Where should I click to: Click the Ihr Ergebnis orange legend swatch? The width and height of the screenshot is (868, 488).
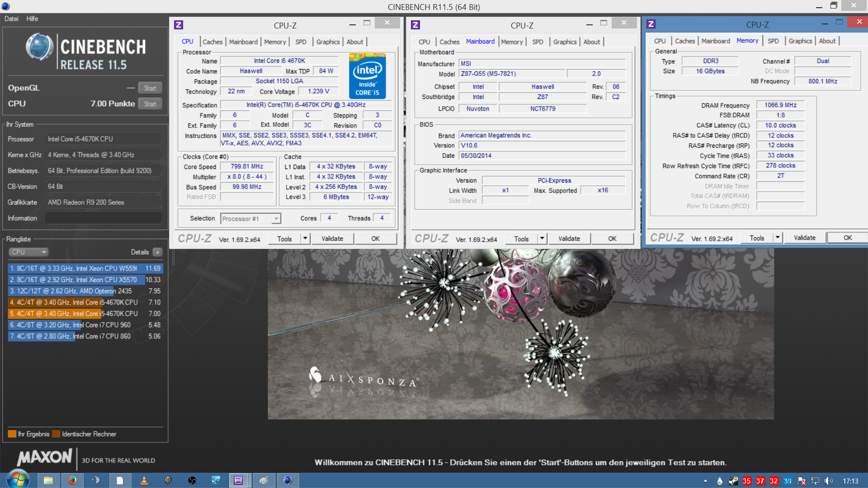(x=12, y=434)
